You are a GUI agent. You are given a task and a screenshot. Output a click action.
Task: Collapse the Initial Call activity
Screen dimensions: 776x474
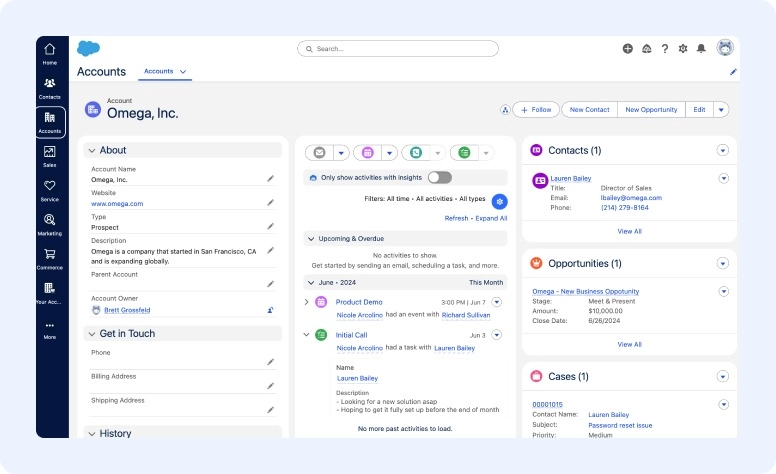306,335
